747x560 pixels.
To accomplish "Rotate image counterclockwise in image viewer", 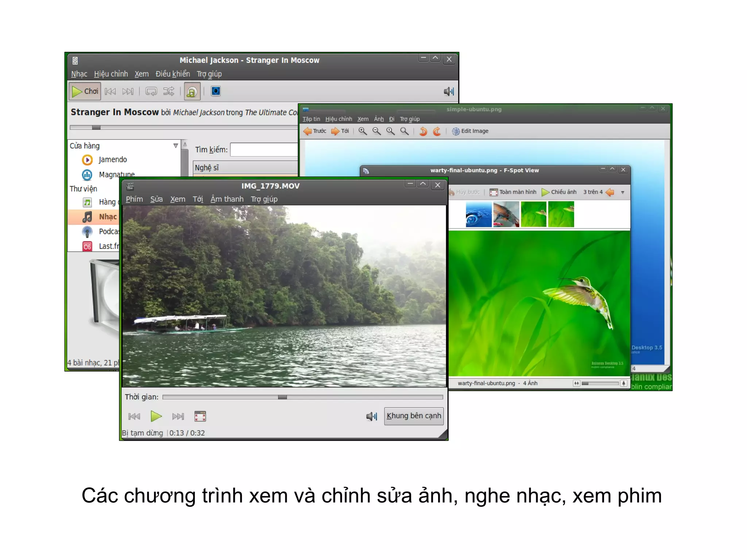I will pyautogui.click(x=423, y=131).
